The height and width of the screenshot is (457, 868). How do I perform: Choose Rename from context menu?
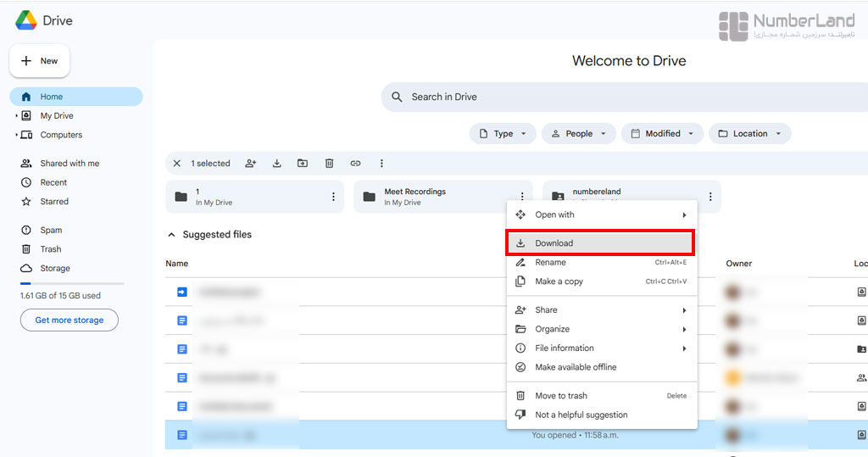pyautogui.click(x=602, y=263)
